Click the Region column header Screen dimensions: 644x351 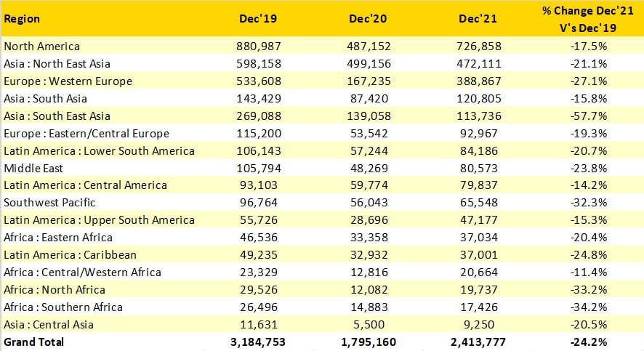[x=23, y=19]
